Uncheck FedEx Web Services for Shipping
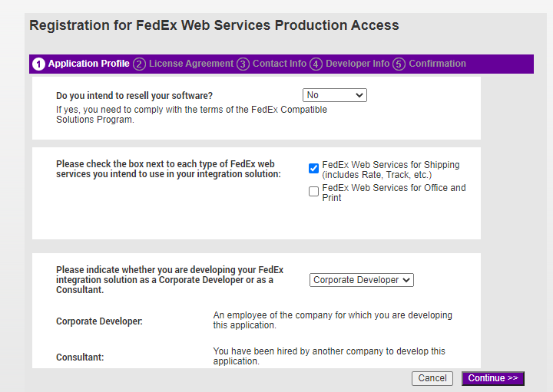Viewport: 553px width, 392px height. click(313, 168)
